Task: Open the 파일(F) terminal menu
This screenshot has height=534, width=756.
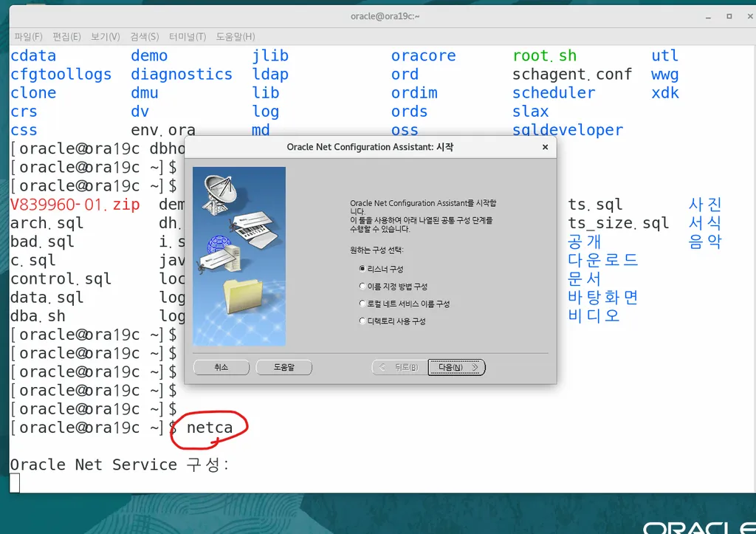Action: point(29,37)
